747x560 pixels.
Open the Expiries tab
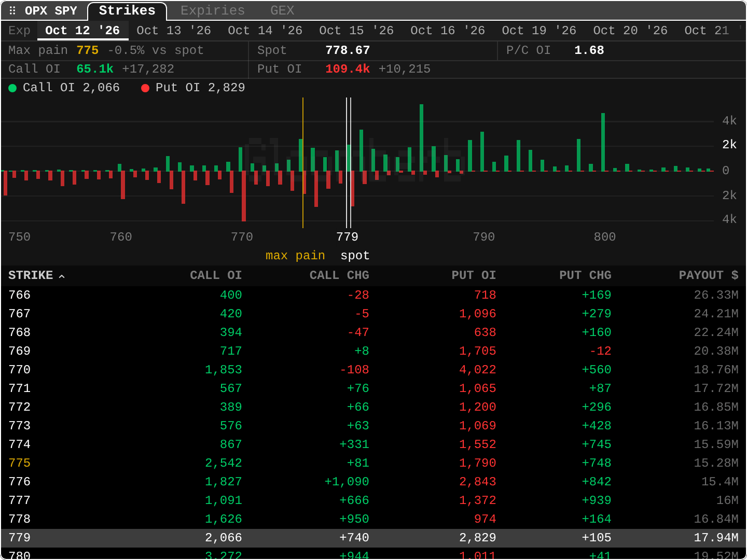[213, 10]
